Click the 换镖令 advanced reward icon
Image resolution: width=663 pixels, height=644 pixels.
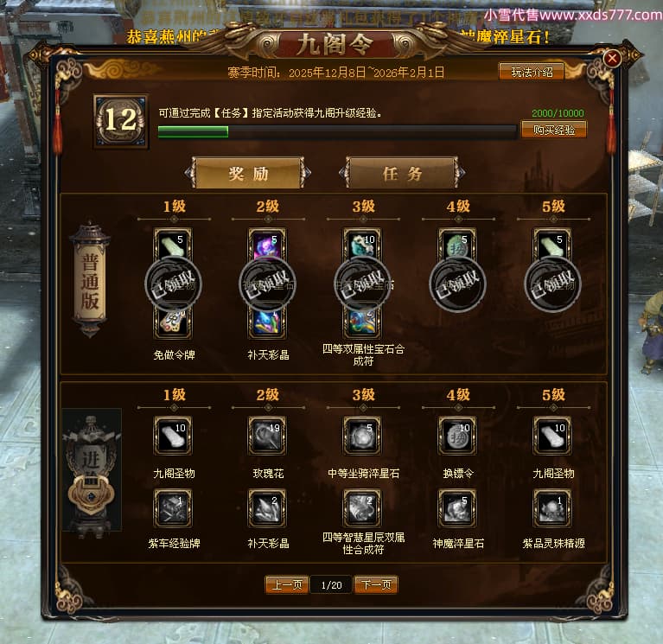pos(457,435)
